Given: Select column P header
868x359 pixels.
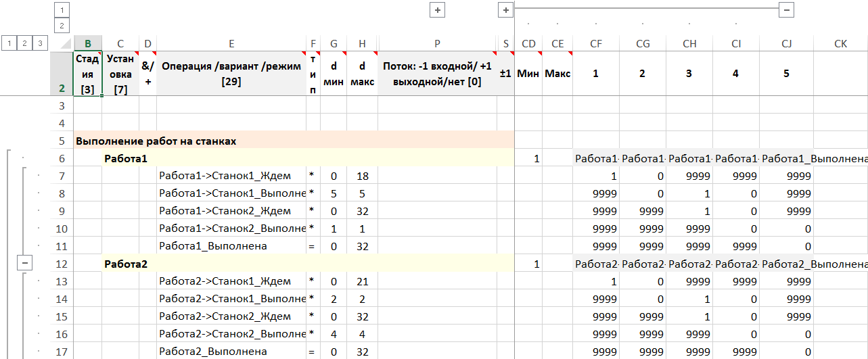Looking at the screenshot, I should pyautogui.click(x=437, y=44).
